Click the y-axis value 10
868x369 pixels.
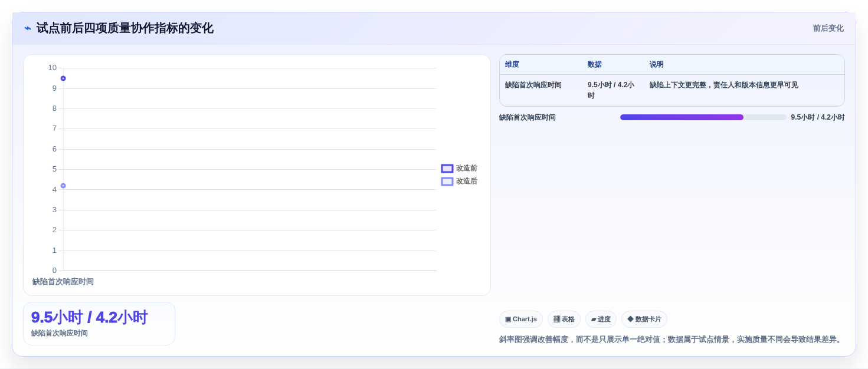[x=53, y=68]
